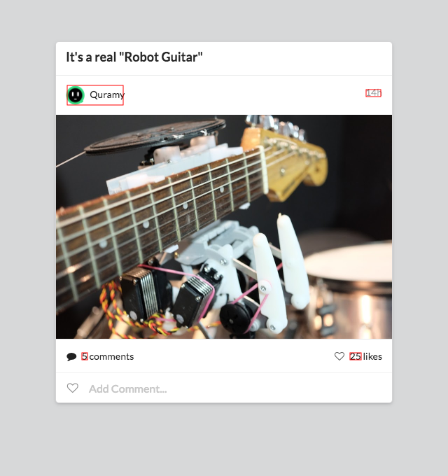Click the number 5 before comments
The image size is (448, 476).
[x=85, y=356]
